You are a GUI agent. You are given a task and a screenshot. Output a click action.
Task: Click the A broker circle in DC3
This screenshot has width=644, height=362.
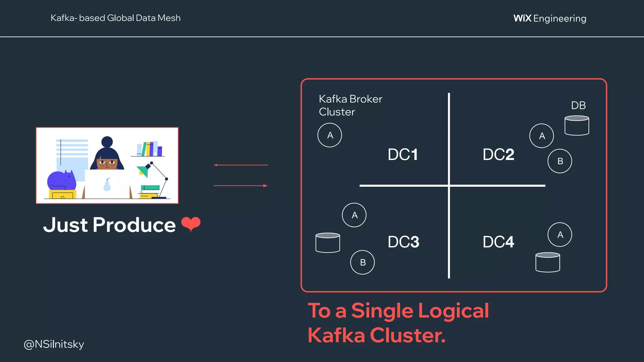pos(354,215)
